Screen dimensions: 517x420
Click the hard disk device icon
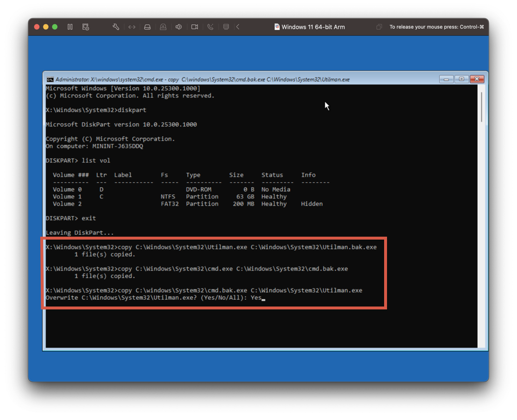[147, 27]
